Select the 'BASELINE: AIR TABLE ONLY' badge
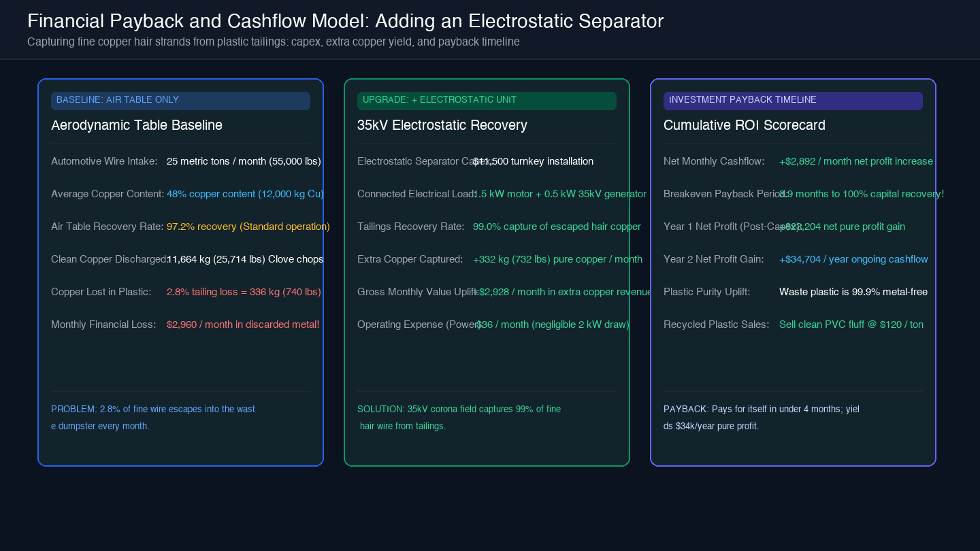 pos(180,100)
